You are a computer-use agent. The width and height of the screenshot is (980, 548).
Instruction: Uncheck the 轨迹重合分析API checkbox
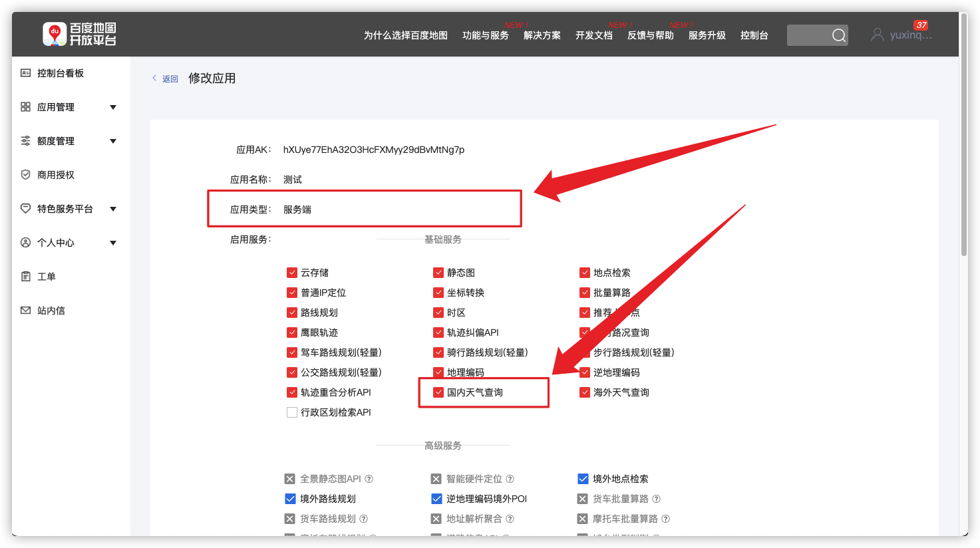click(x=291, y=392)
